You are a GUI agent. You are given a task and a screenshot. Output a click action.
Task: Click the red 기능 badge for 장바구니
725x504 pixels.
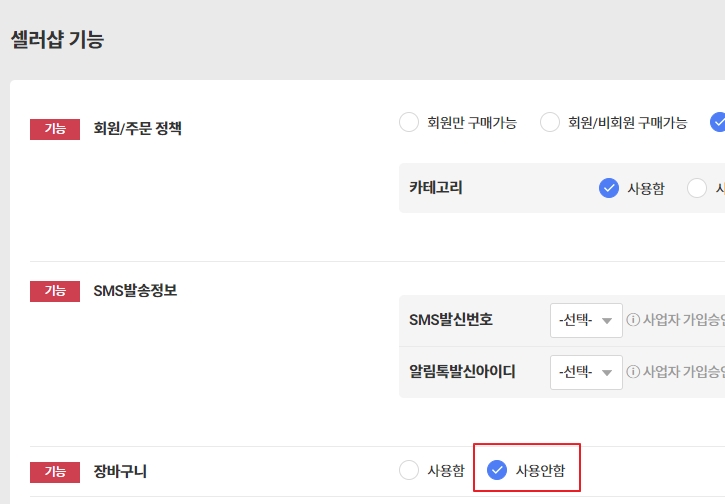(x=55, y=472)
